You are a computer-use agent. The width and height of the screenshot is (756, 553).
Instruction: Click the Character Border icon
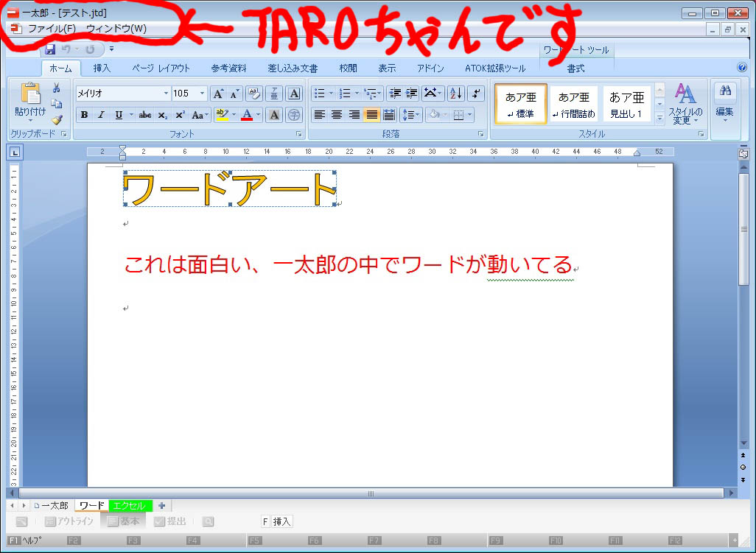[294, 94]
